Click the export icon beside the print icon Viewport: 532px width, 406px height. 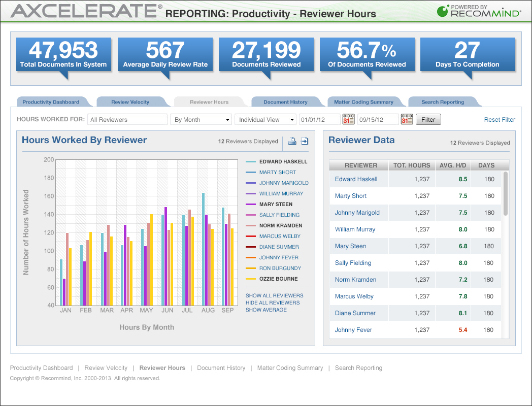[x=305, y=141]
